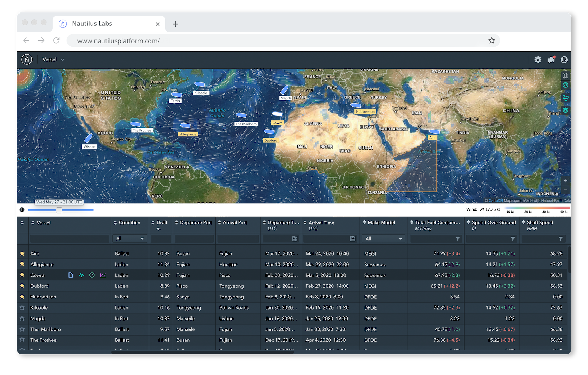Click the info icon beside the time slider

pos(22,209)
